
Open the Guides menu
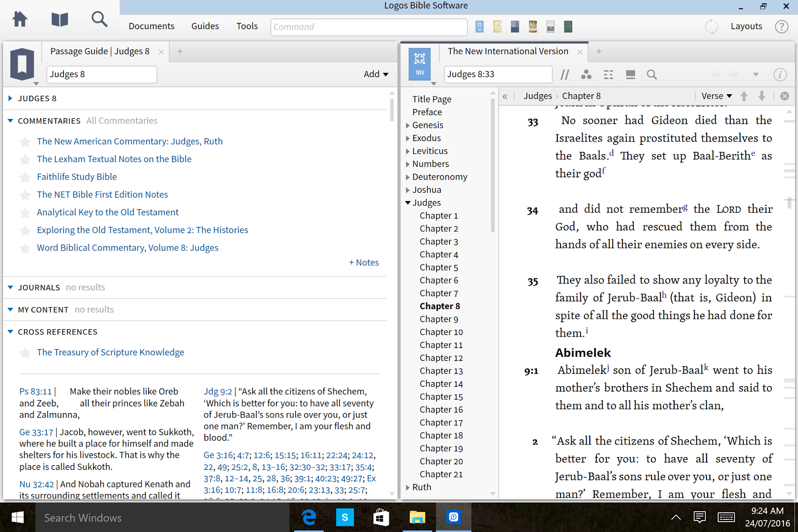[x=205, y=26]
